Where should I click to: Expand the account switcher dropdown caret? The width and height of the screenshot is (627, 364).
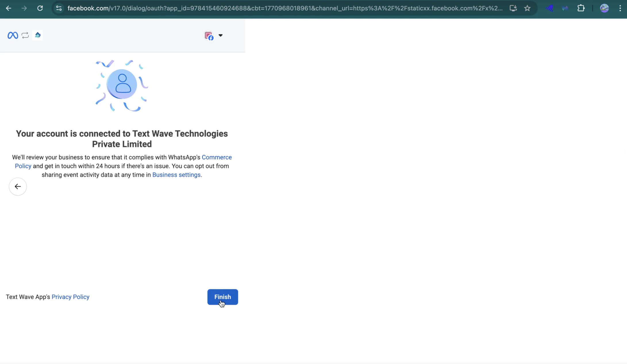pyautogui.click(x=220, y=35)
